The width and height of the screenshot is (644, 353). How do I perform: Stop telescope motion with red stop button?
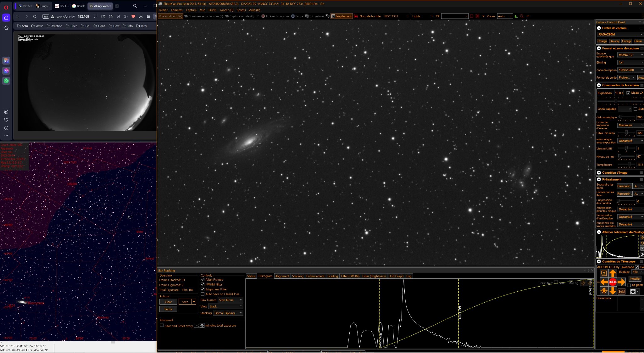pyautogui.click(x=613, y=282)
